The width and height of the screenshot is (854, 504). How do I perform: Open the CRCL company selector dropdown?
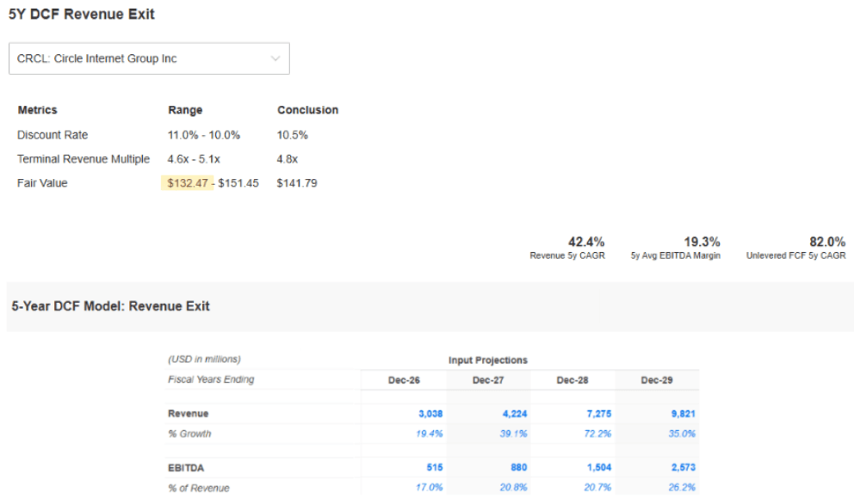point(149,58)
